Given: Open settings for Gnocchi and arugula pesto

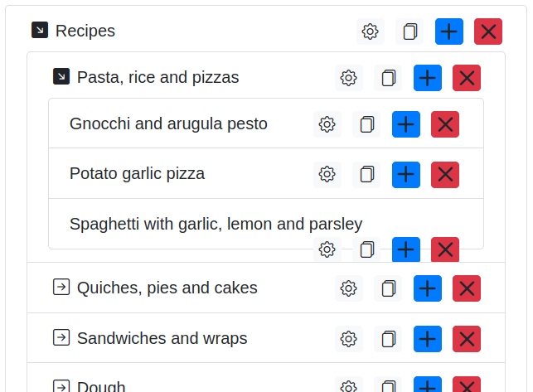Looking at the screenshot, I should (327, 124).
